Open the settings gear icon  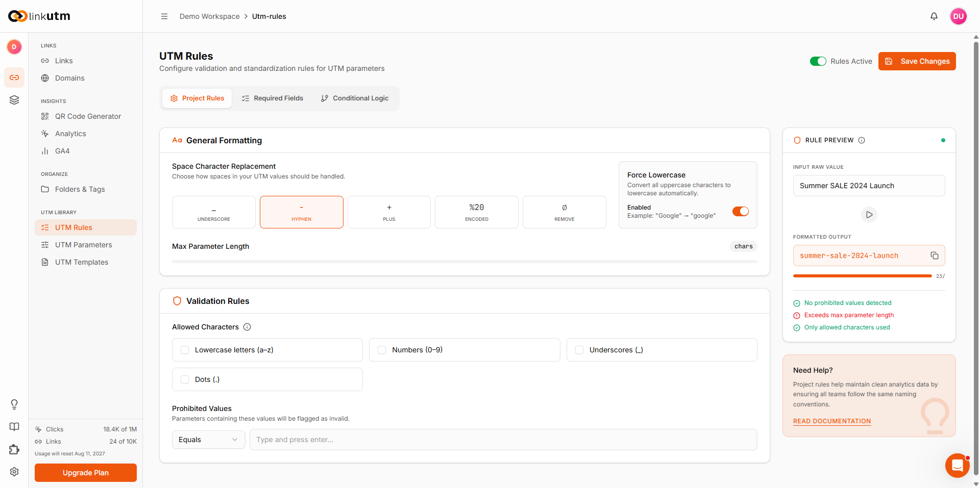pos(14,472)
